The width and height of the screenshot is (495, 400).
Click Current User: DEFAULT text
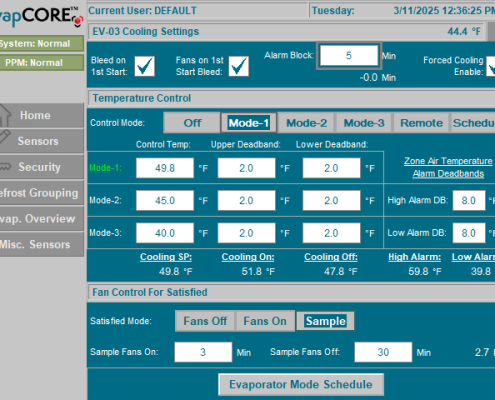(143, 11)
